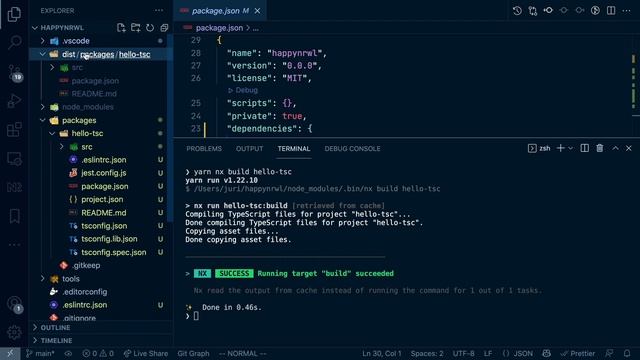
Task: Show additional activity bar views
Action: coord(14,245)
